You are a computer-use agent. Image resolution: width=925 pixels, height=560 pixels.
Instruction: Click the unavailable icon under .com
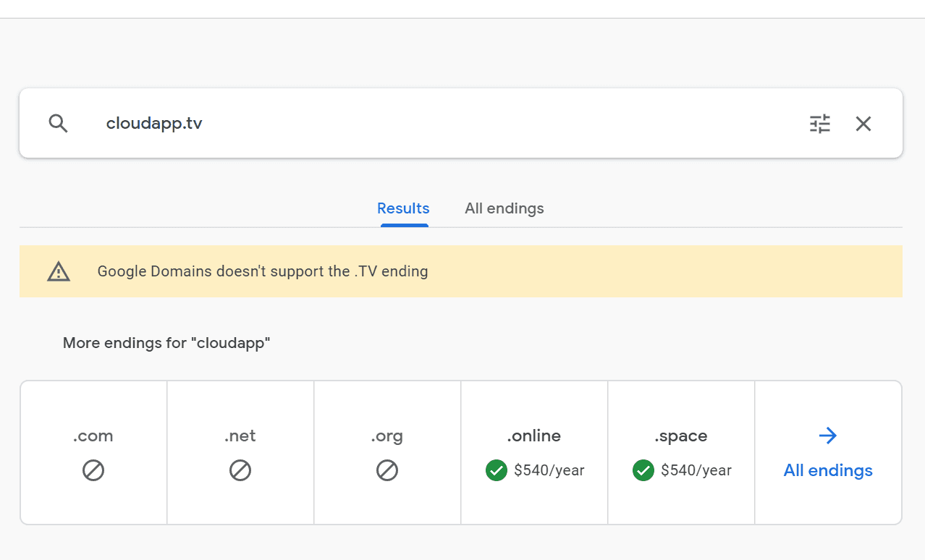pyautogui.click(x=93, y=470)
